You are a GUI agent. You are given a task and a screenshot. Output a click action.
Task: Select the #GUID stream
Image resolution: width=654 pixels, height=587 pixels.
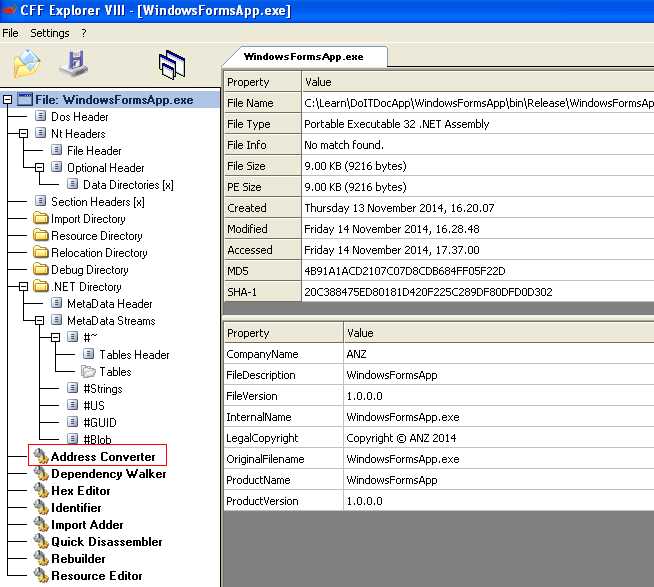100,423
